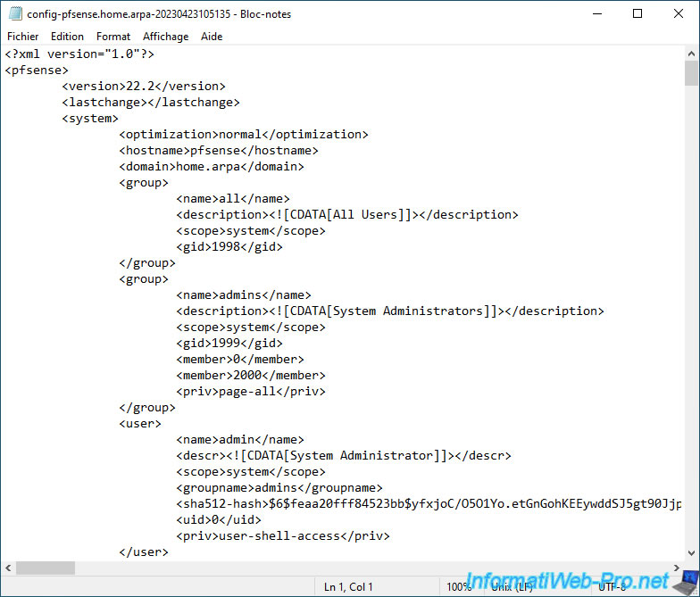Click the <member>2000</member> line

point(251,375)
